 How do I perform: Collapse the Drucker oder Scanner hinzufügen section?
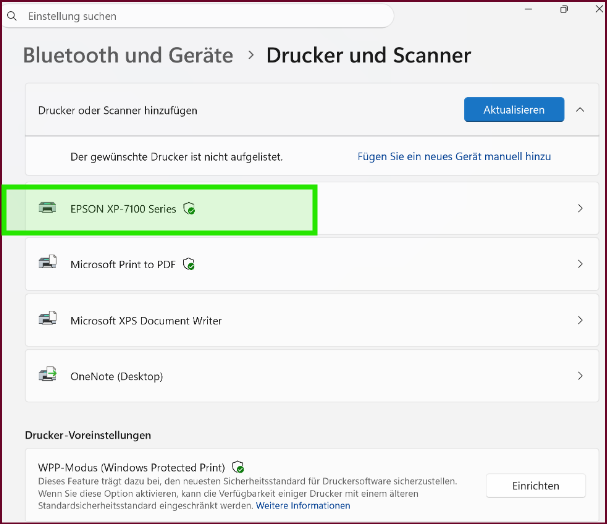[x=580, y=110]
